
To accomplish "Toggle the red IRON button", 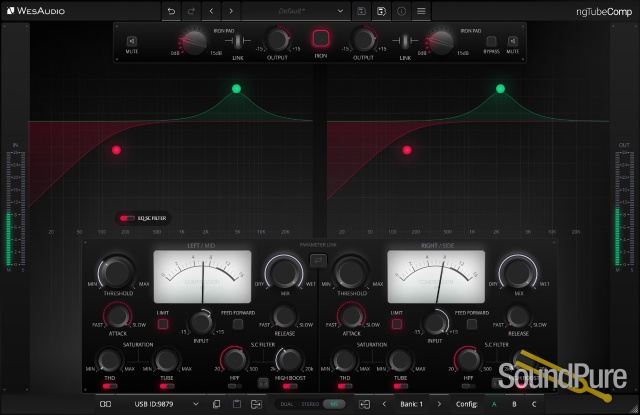I will pos(321,39).
